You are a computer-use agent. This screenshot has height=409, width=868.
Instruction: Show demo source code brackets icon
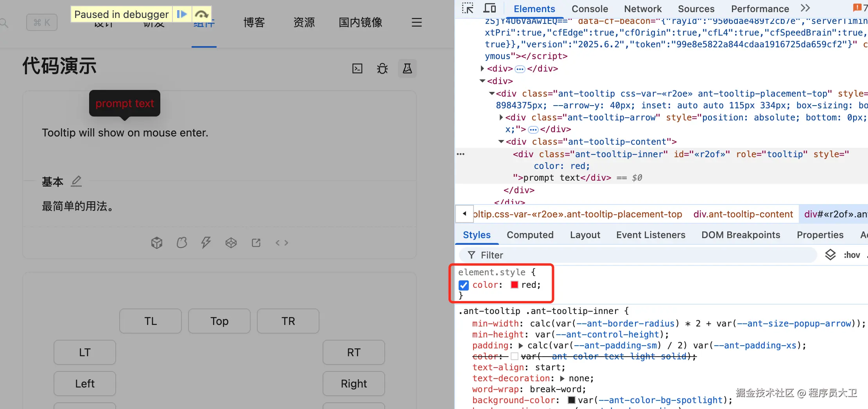tap(282, 243)
